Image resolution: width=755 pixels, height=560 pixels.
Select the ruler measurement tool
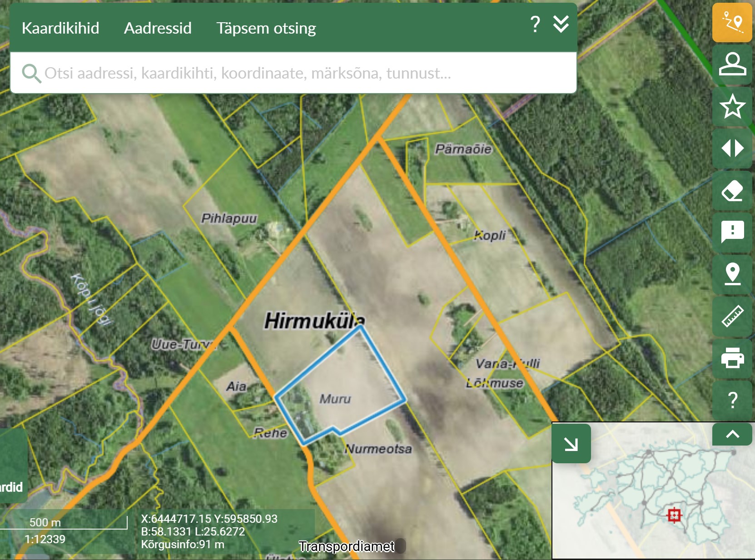732,316
